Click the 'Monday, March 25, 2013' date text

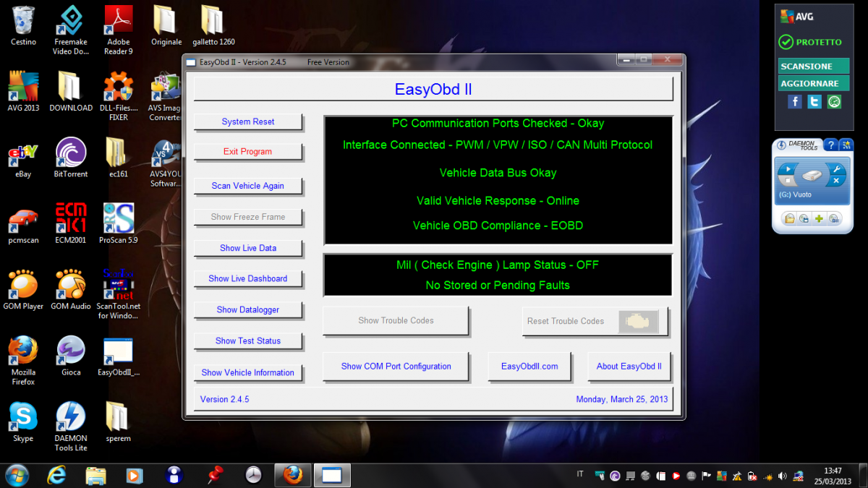click(621, 399)
